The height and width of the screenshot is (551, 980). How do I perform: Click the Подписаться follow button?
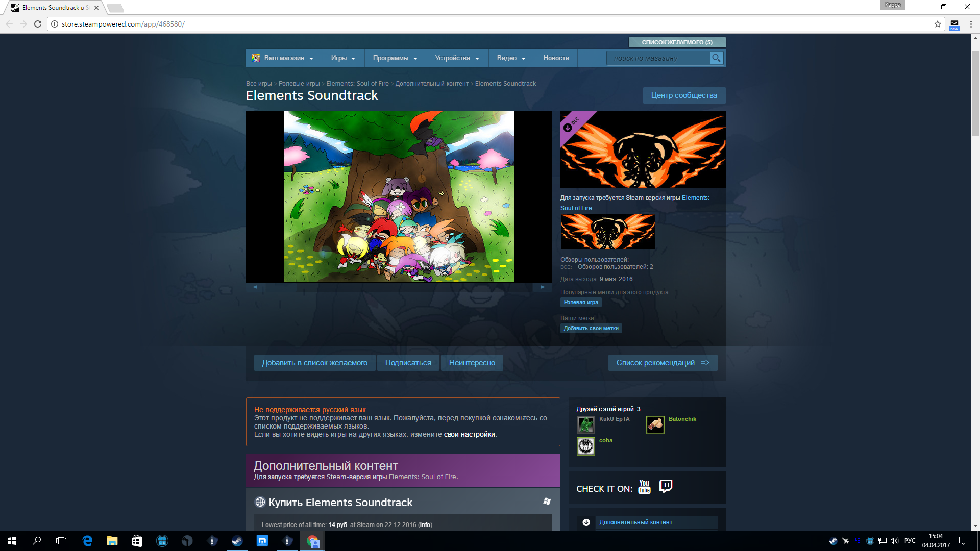click(408, 363)
